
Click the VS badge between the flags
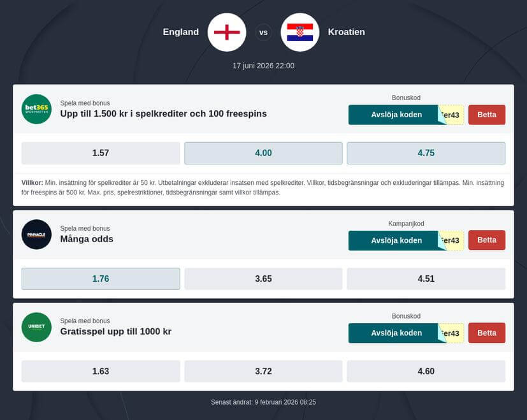tap(263, 32)
